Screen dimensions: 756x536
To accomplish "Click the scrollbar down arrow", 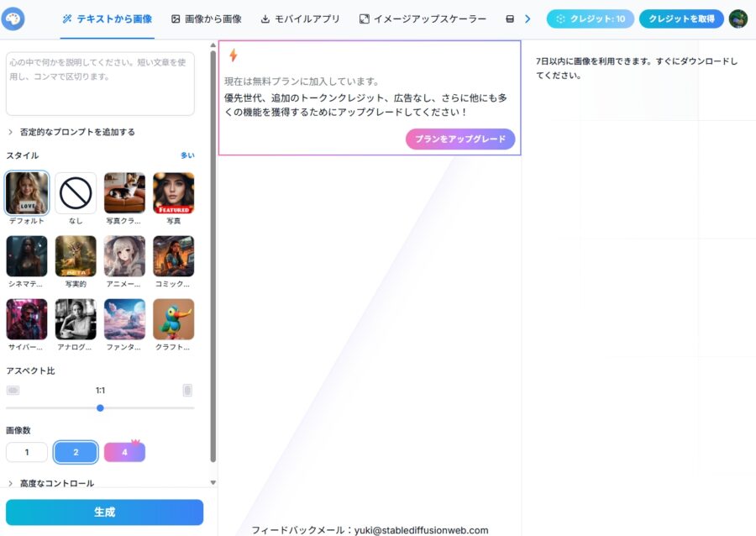I will pyautogui.click(x=213, y=482).
